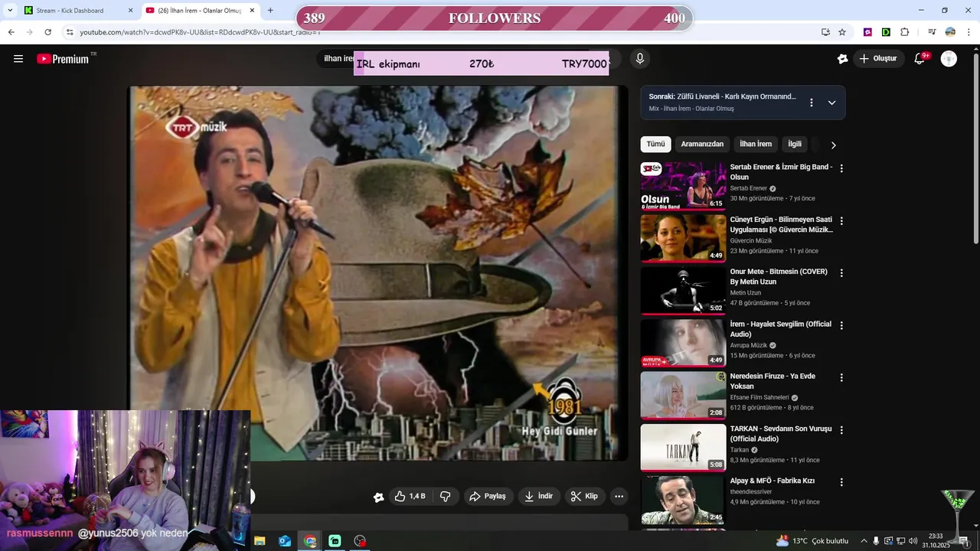Screen dimensions: 980x551
Task: Open TARKAN Sevdanın Son Vuruşu title
Action: 780,434
